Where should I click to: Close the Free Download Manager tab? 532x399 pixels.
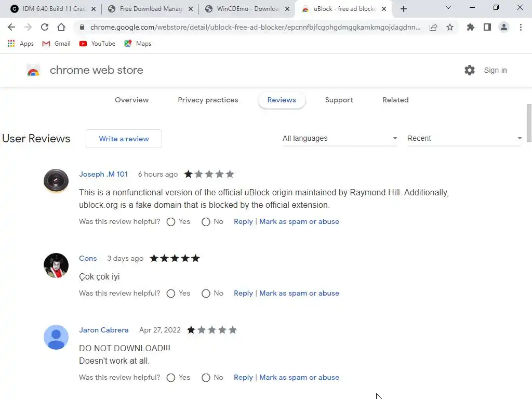(x=191, y=9)
